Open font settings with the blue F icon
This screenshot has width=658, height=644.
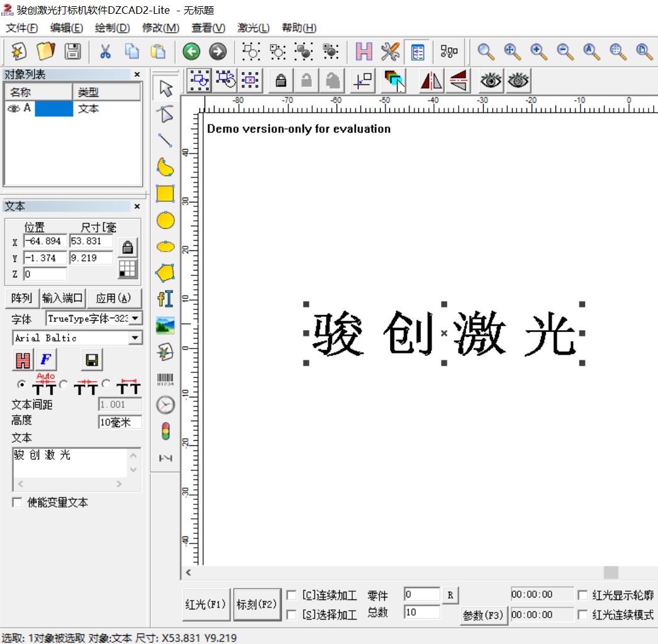(46, 360)
